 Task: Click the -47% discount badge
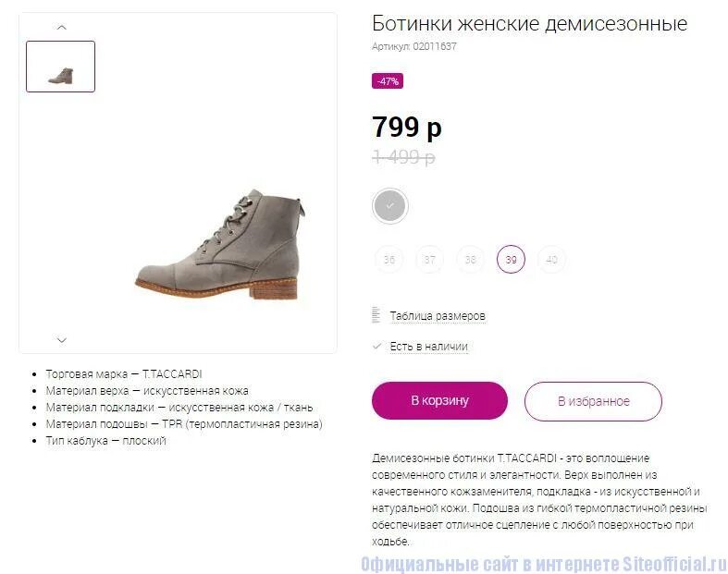(388, 81)
